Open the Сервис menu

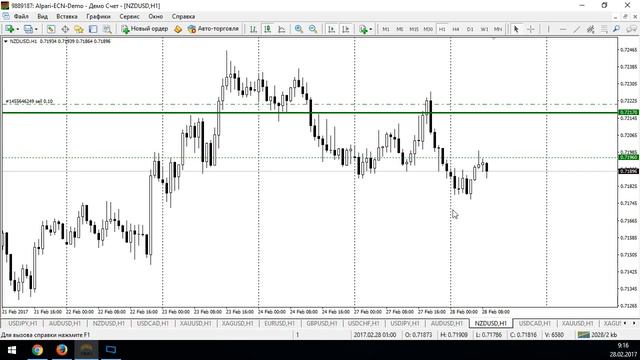click(x=129, y=16)
